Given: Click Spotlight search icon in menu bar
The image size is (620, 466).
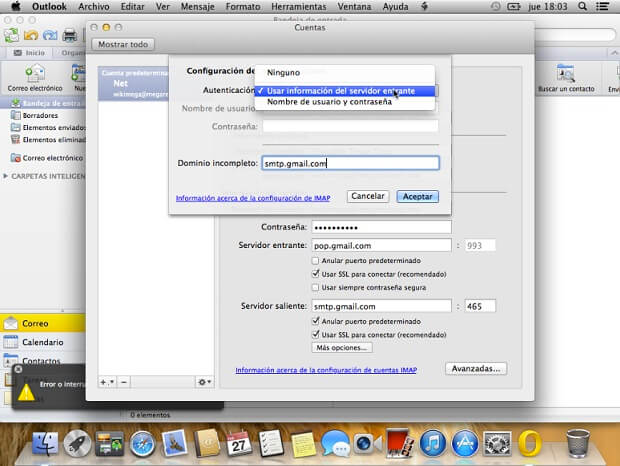Looking at the screenshot, I should pos(582,6).
